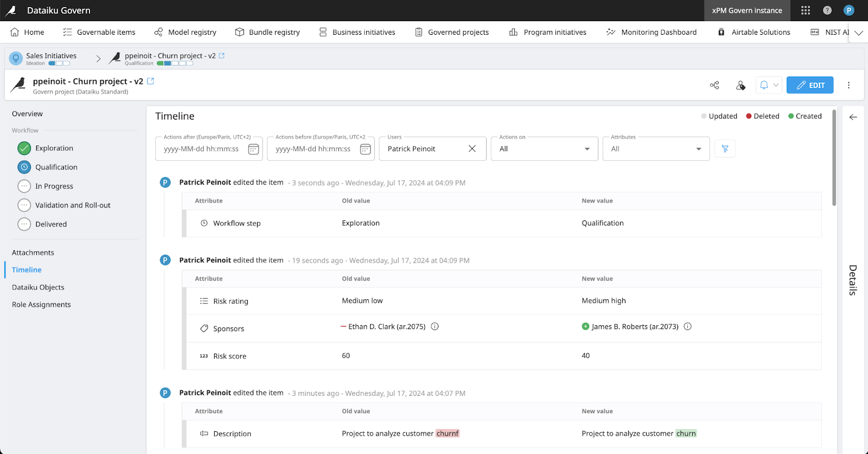Image resolution: width=868 pixels, height=454 pixels.
Task: Click the Sales Initiatives progress bar
Action: coord(59,64)
